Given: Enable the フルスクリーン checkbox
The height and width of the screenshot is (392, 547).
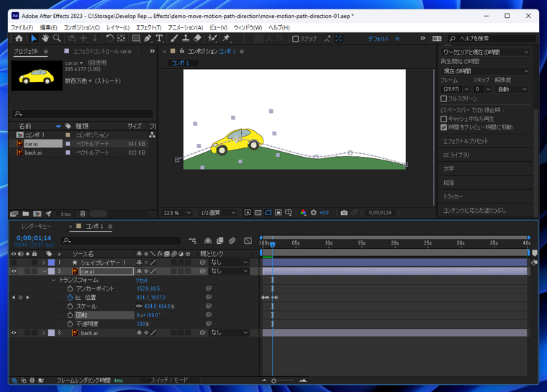Looking at the screenshot, I should coord(444,99).
